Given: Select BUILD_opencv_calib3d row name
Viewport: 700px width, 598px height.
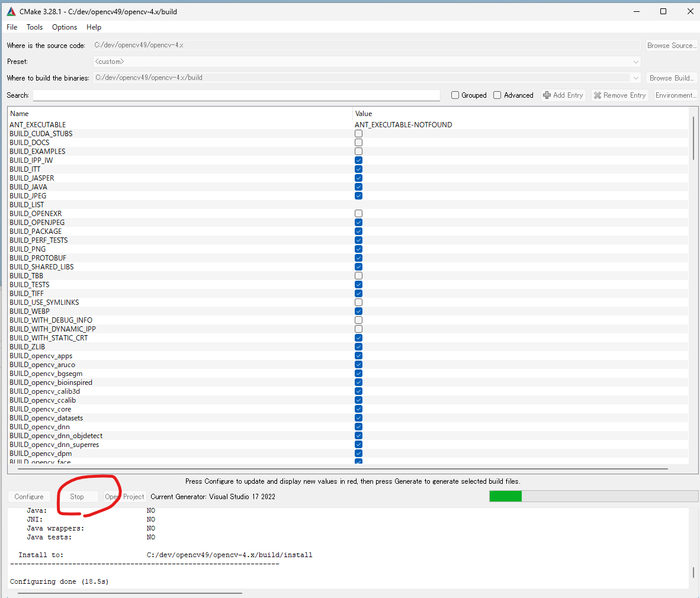Looking at the screenshot, I should [44, 391].
